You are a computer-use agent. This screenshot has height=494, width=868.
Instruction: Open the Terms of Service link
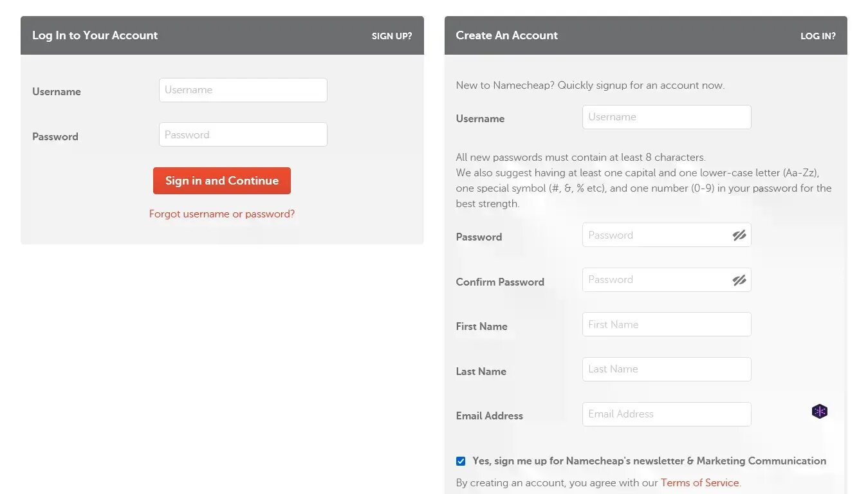(700, 482)
